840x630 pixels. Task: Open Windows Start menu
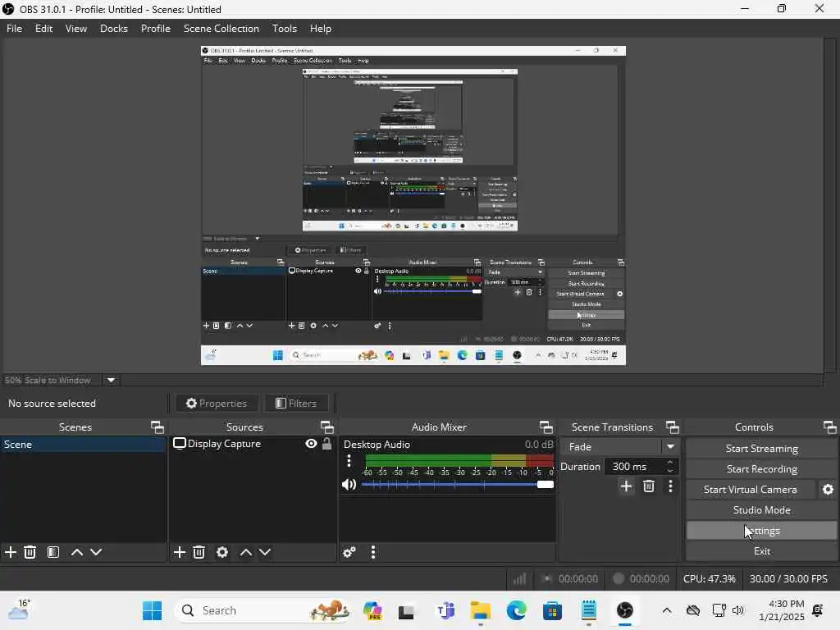pyautogui.click(x=152, y=610)
